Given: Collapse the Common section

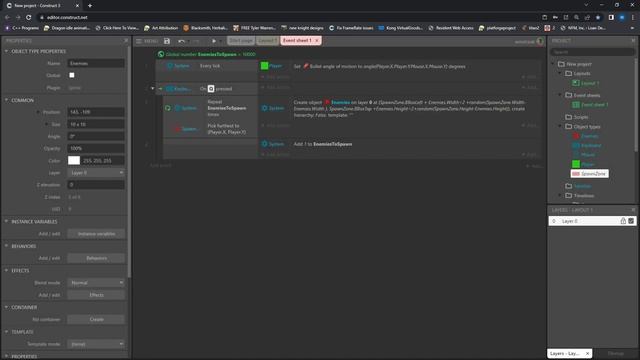Looking at the screenshot, I should point(6,100).
